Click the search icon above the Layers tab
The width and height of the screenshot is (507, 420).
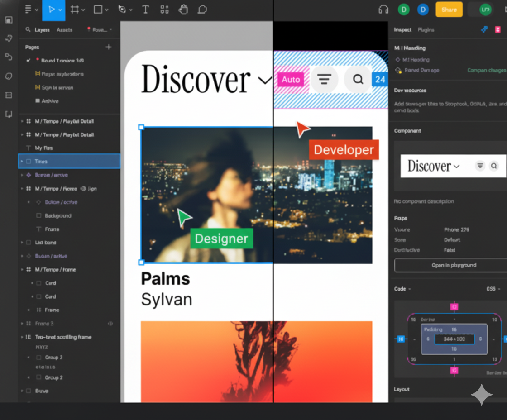[x=27, y=29]
